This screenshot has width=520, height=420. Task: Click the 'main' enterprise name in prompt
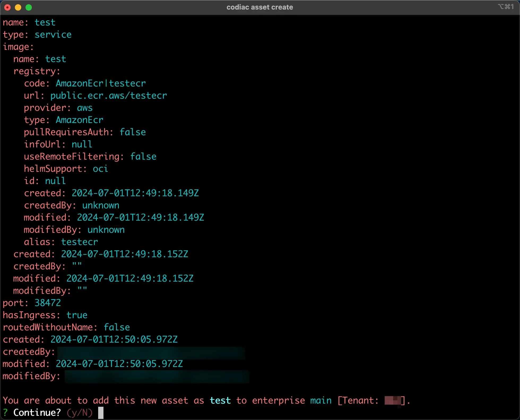coord(321,400)
